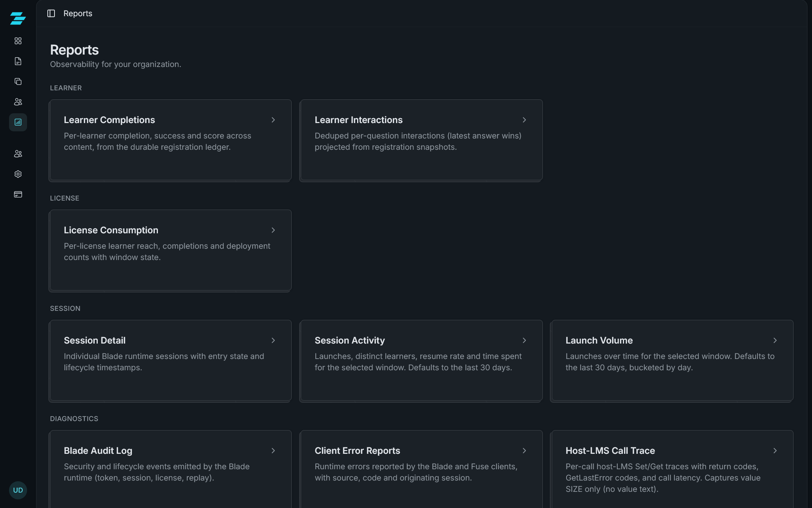This screenshot has width=812, height=508.
Task: Open the UD user avatar
Action: coord(18,490)
